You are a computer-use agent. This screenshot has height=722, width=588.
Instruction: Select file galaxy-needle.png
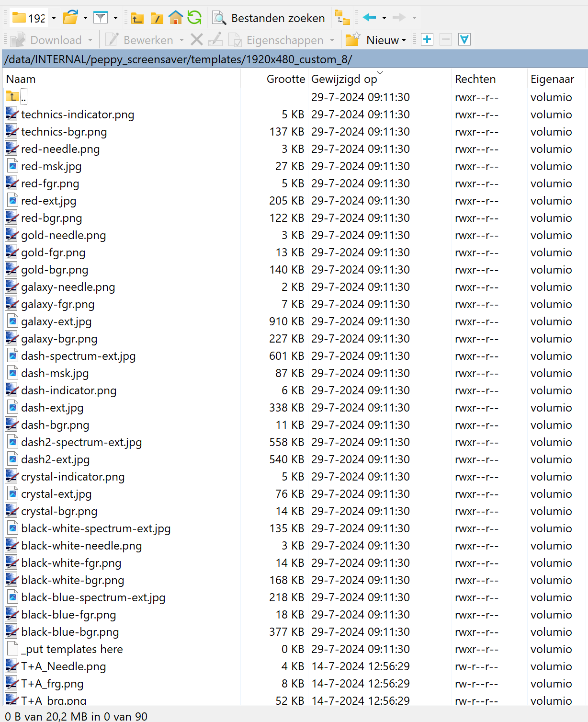[68, 287]
